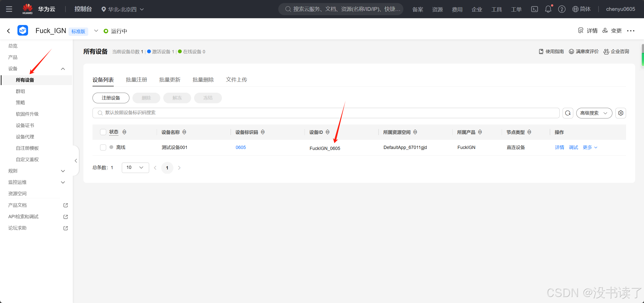
Task: Open the page size 10 dropdown
Action: [135, 168]
